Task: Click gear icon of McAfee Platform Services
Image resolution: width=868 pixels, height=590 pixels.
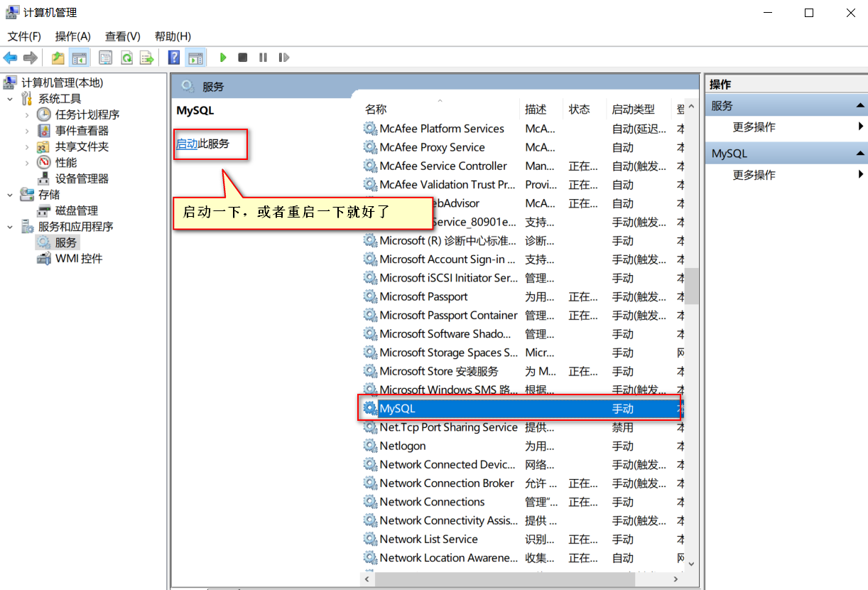Action: coord(370,129)
